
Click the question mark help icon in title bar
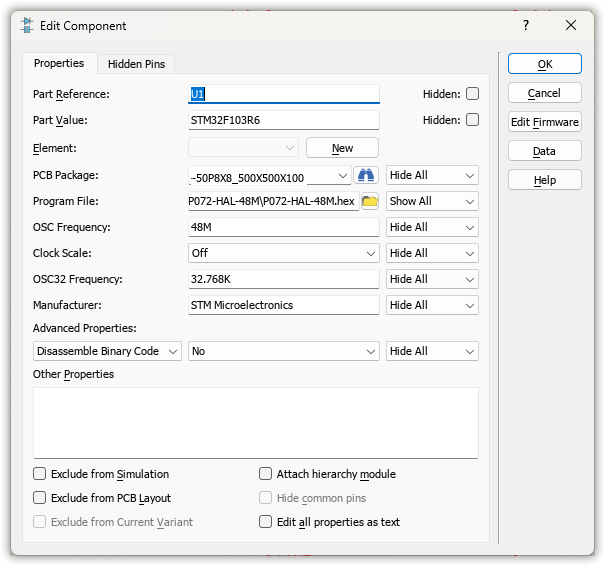click(526, 25)
